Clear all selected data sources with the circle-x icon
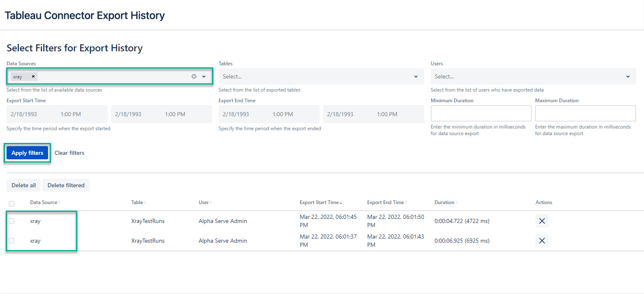644x294 pixels. pyautogui.click(x=194, y=76)
